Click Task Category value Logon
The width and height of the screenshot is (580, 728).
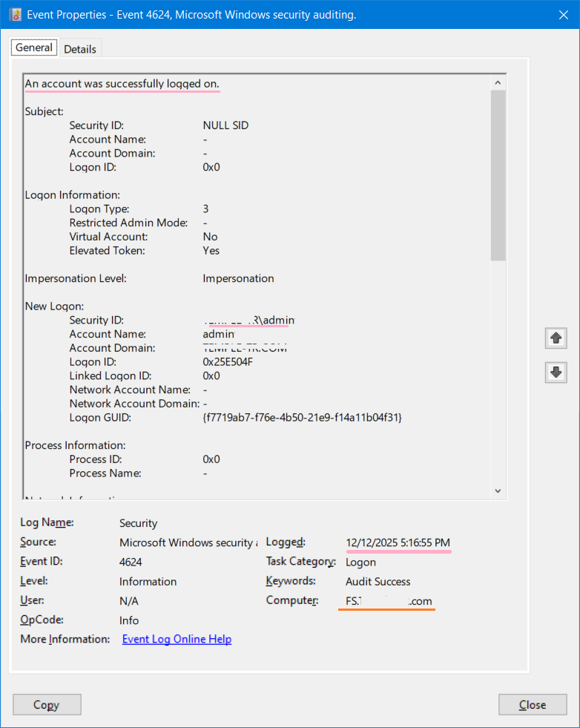[x=360, y=562]
